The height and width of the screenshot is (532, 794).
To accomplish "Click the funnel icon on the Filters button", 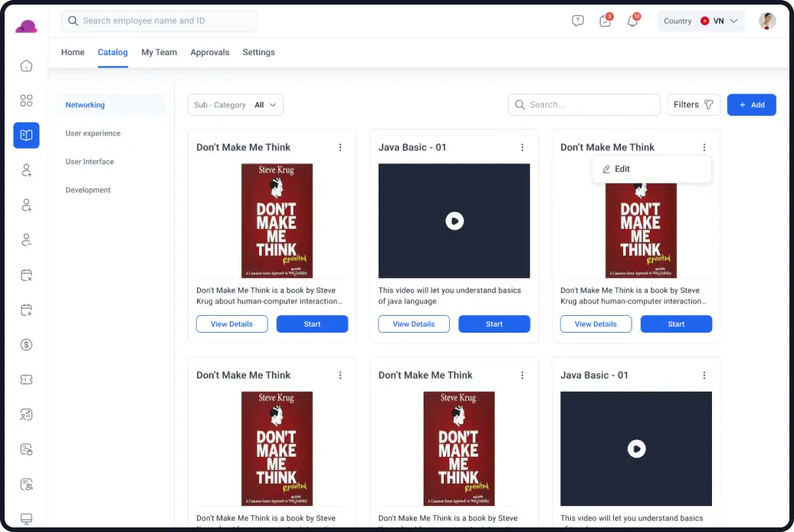I will coord(708,105).
